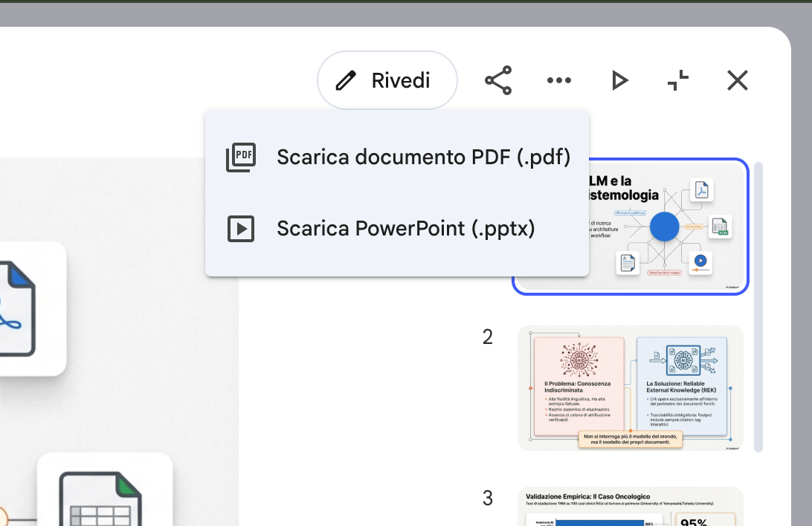Click the Rivedi button
812x526 pixels.
coord(387,80)
